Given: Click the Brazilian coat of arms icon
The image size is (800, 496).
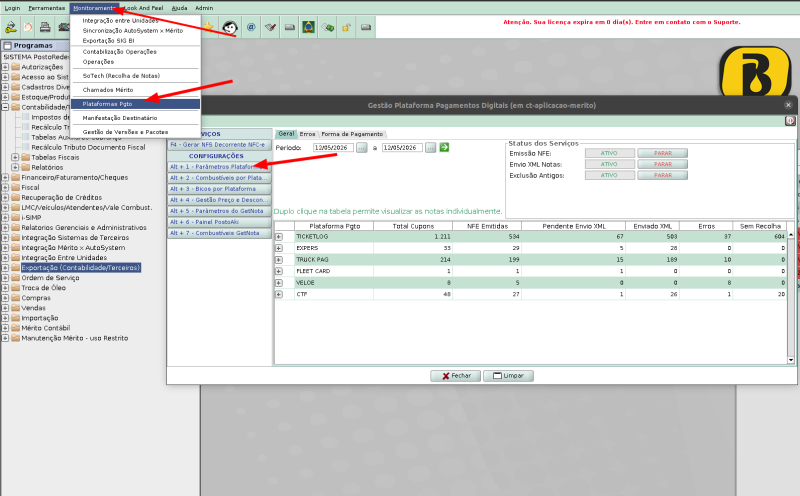Looking at the screenshot, I should click(308, 27).
